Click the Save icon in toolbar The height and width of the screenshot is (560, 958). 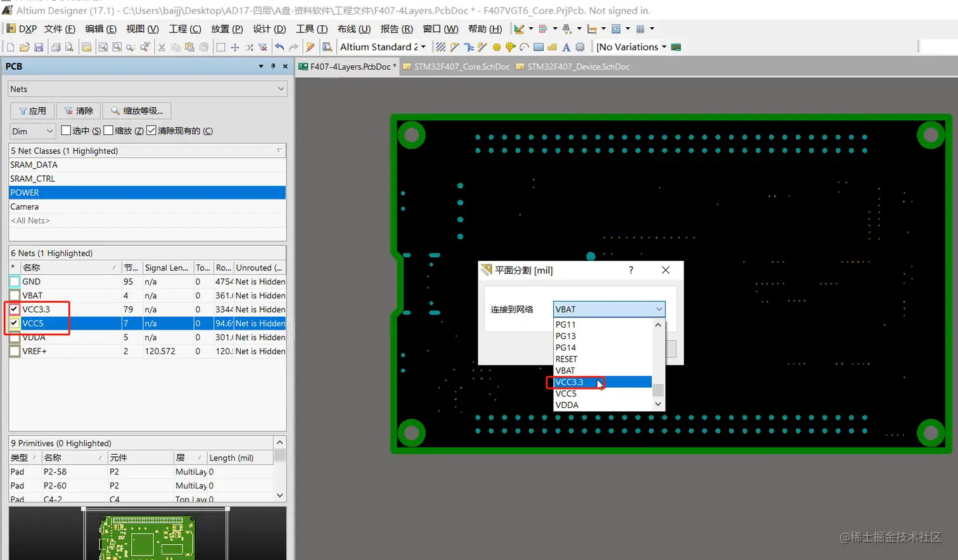pyautogui.click(x=39, y=48)
